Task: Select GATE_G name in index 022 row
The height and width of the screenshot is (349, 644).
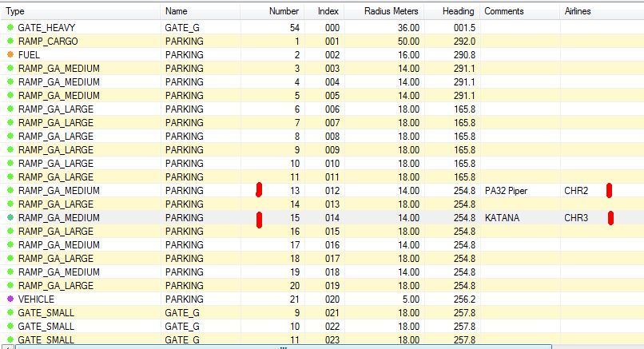Action: click(182, 326)
